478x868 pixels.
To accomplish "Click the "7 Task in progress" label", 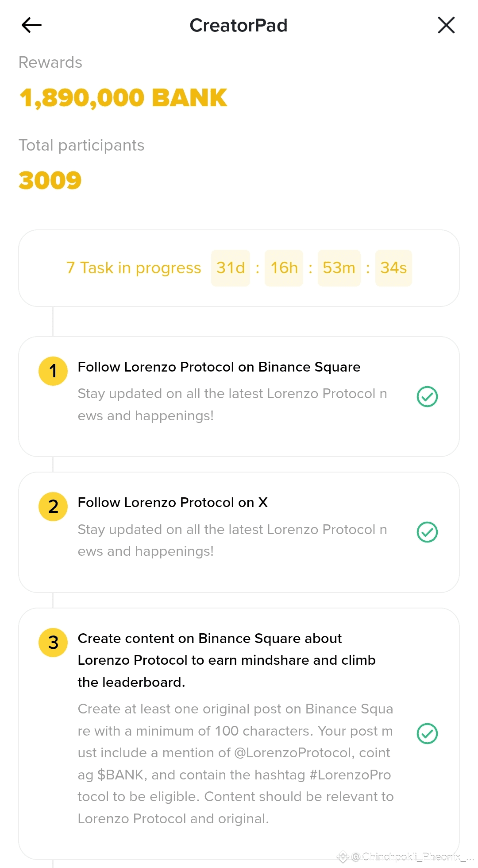I will 134,268.
